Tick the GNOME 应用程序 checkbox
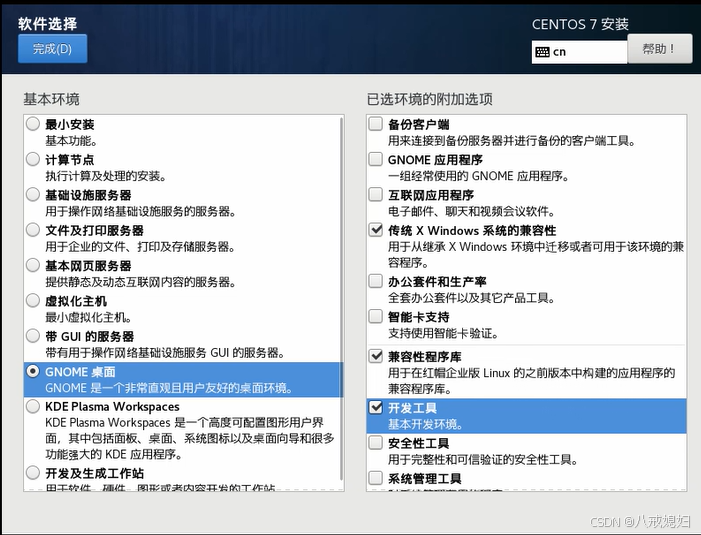The width and height of the screenshot is (701, 535). pyautogui.click(x=376, y=159)
